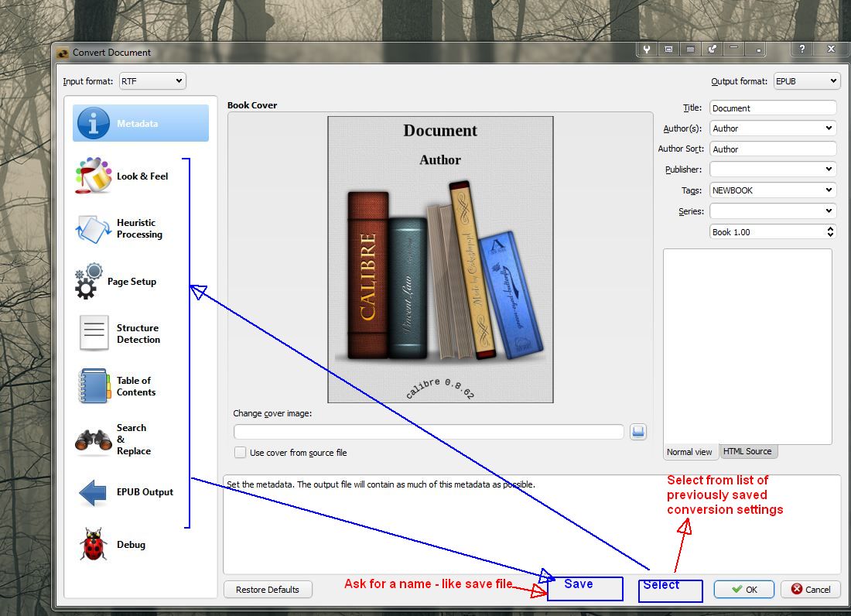Close the Convert Document dialog
Image resolution: width=851 pixels, height=616 pixels.
pyautogui.click(x=831, y=49)
